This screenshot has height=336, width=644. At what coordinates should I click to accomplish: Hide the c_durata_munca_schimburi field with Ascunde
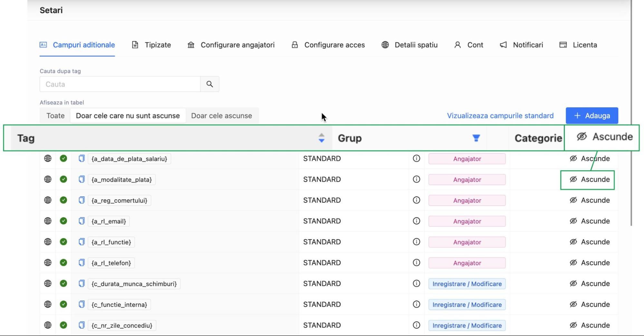click(x=590, y=283)
